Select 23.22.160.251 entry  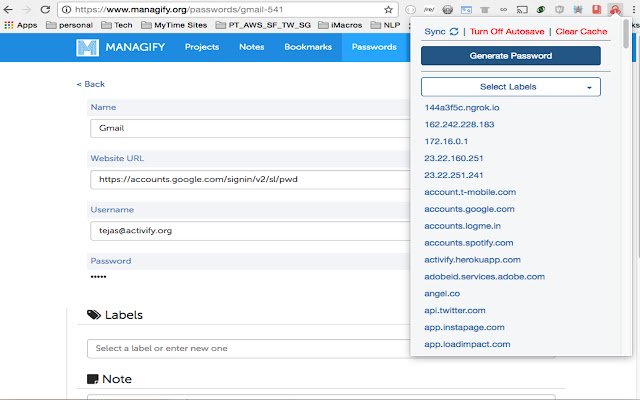454,158
